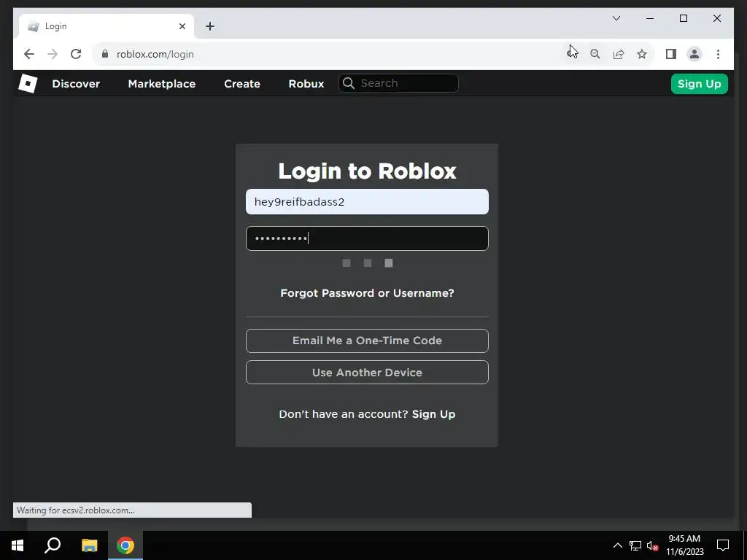This screenshot has width=747, height=560.
Task: Maximize the Chrome window
Action: coord(683,18)
